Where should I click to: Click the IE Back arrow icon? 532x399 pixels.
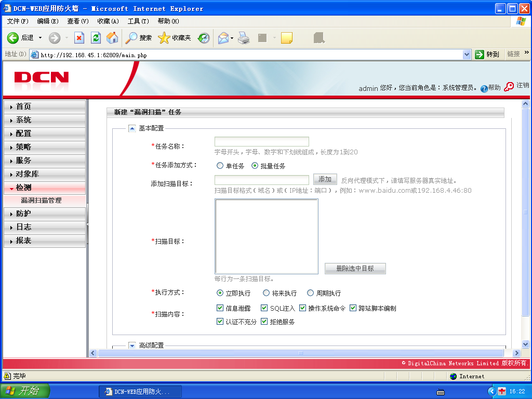pos(13,38)
